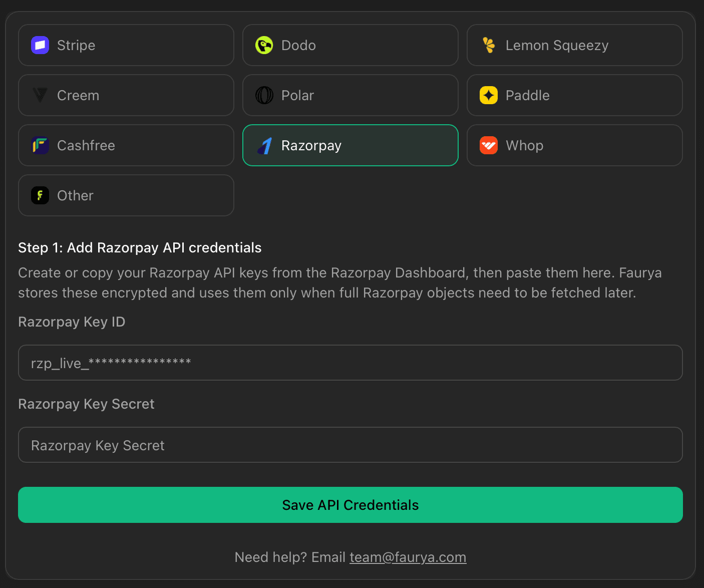Image resolution: width=704 pixels, height=588 pixels.
Task: Click the Paddle star logo icon
Action: (x=489, y=95)
